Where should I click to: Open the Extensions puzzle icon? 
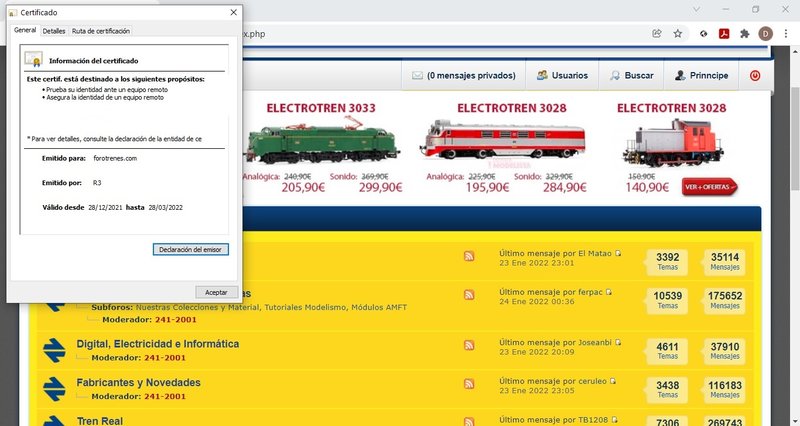pos(744,34)
